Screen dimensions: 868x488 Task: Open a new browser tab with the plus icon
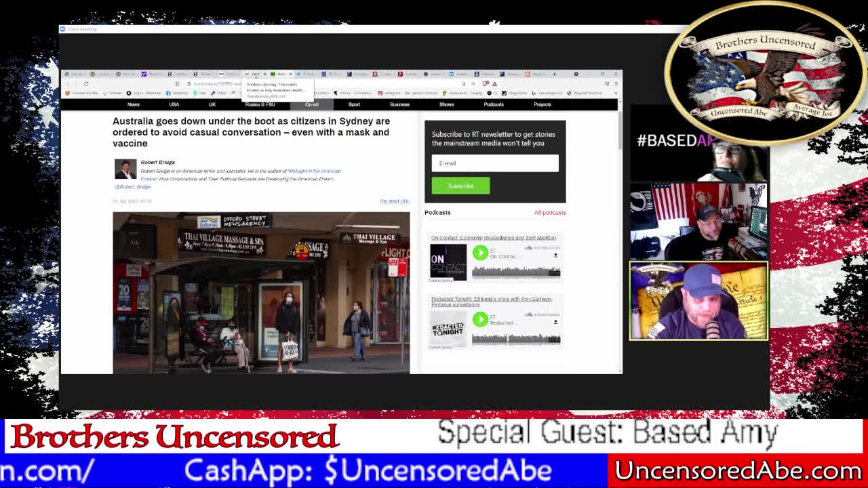coord(555,73)
